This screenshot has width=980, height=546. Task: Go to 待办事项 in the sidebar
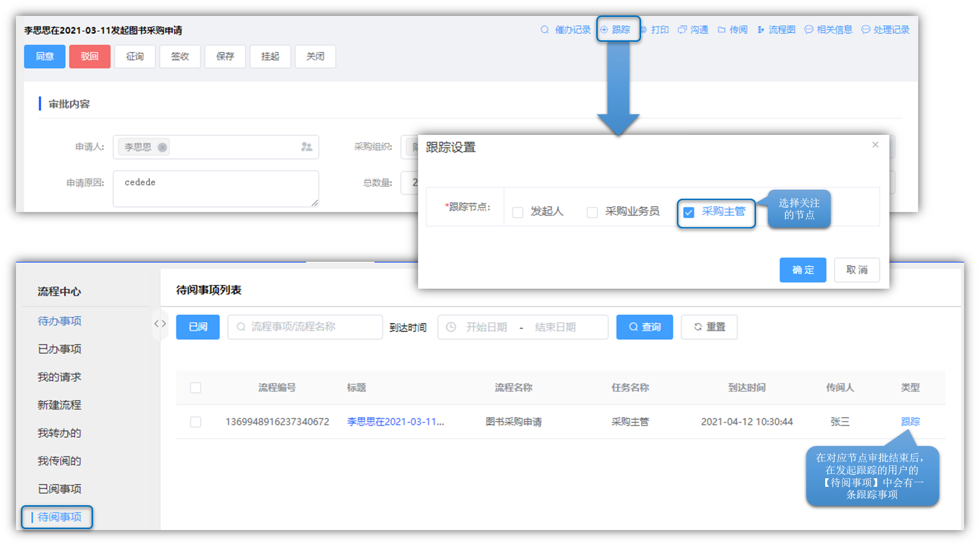pyautogui.click(x=59, y=321)
